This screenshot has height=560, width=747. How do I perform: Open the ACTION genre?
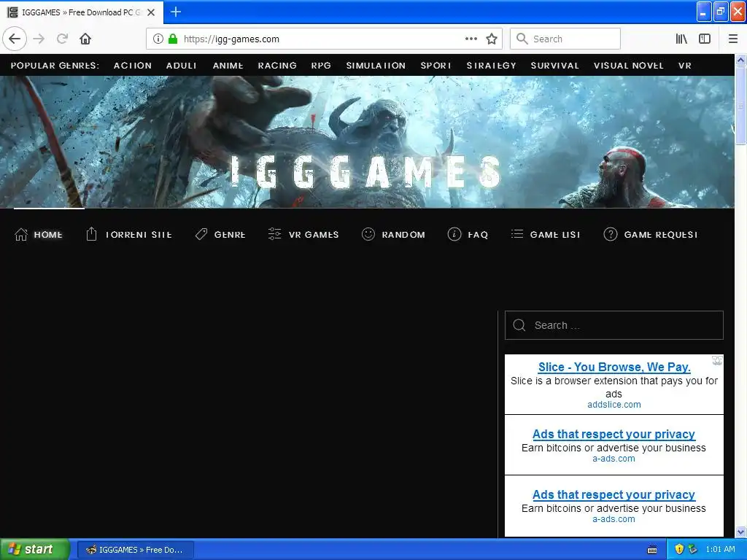click(x=133, y=66)
